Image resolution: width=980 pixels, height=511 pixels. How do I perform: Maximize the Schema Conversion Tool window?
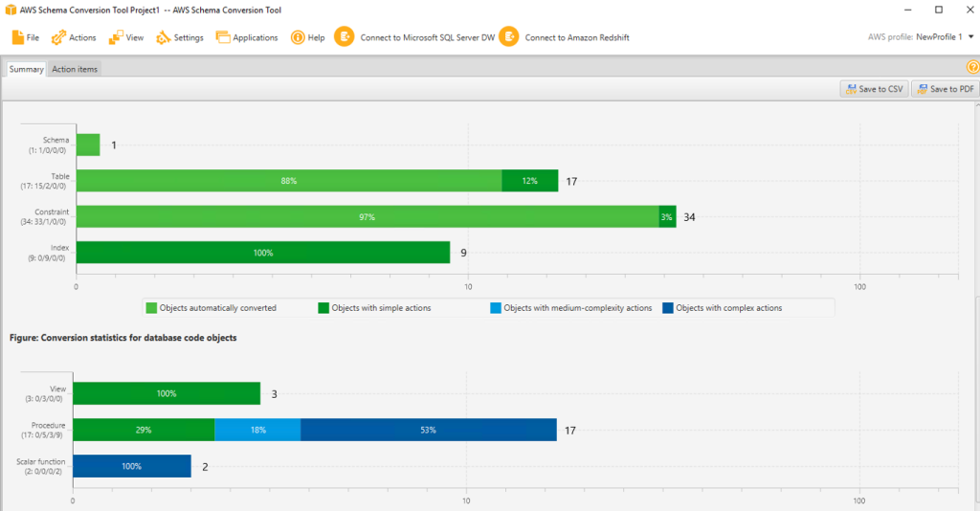pyautogui.click(x=939, y=10)
